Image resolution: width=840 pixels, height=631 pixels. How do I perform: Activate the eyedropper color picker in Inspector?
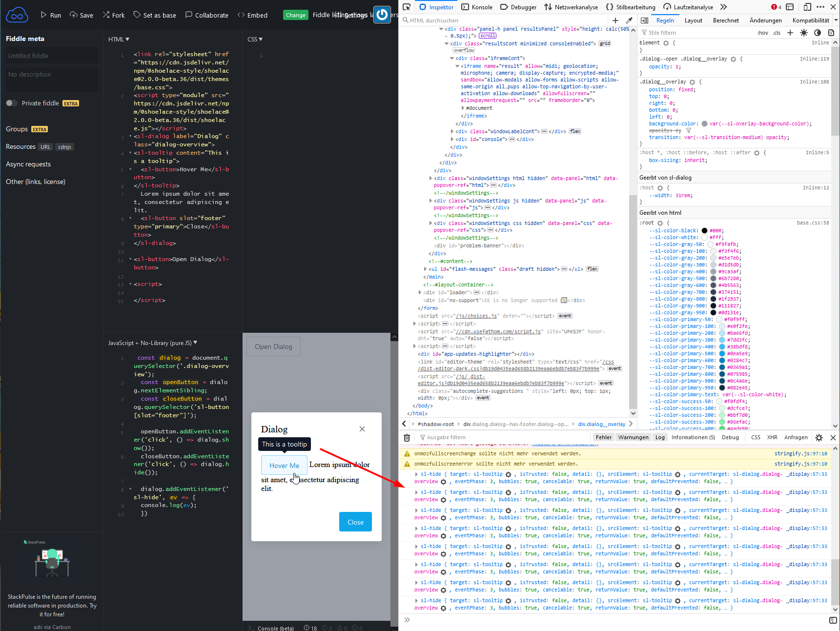[629, 20]
